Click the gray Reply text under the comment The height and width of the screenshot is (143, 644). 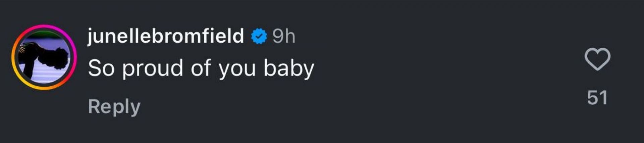[x=114, y=107]
